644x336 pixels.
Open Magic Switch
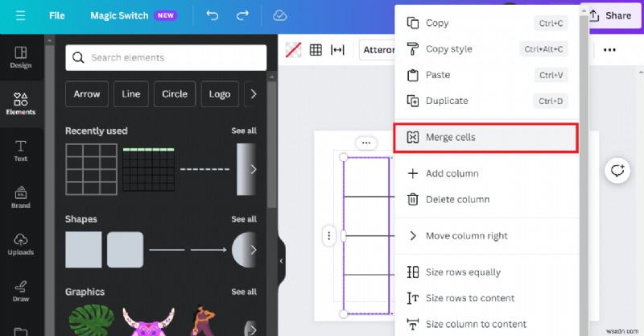pyautogui.click(x=134, y=15)
